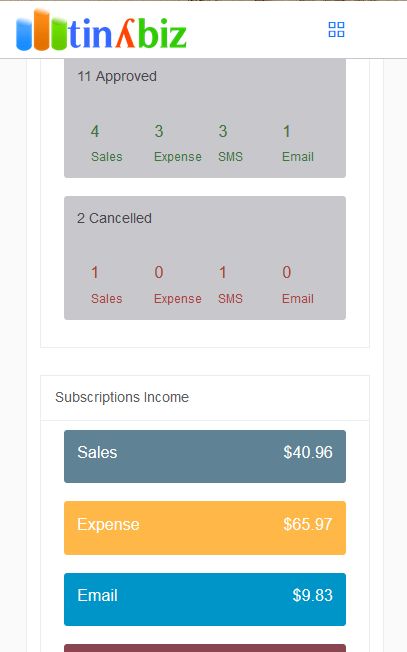Screen dimensions: 407x652
Task: Select the 3 approved Expense count
Action: (159, 131)
